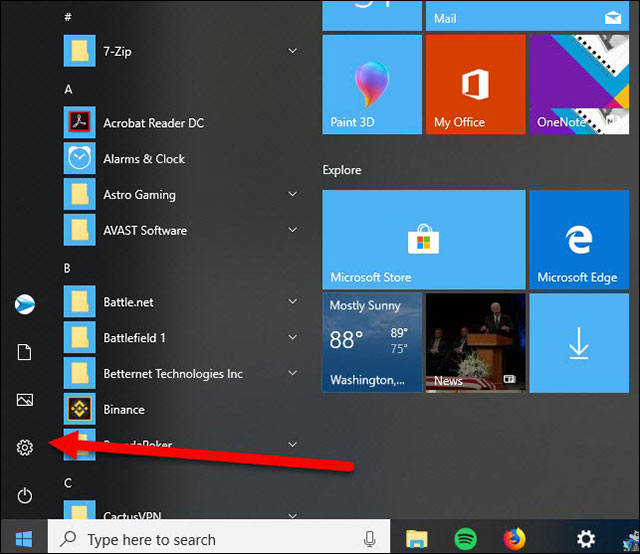
Task: Click the download arrow tile
Action: click(x=579, y=343)
